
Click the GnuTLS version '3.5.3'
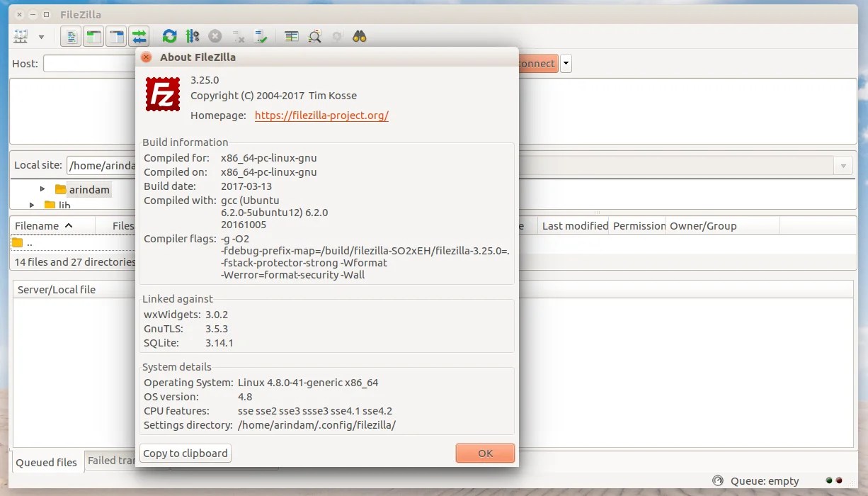point(217,328)
